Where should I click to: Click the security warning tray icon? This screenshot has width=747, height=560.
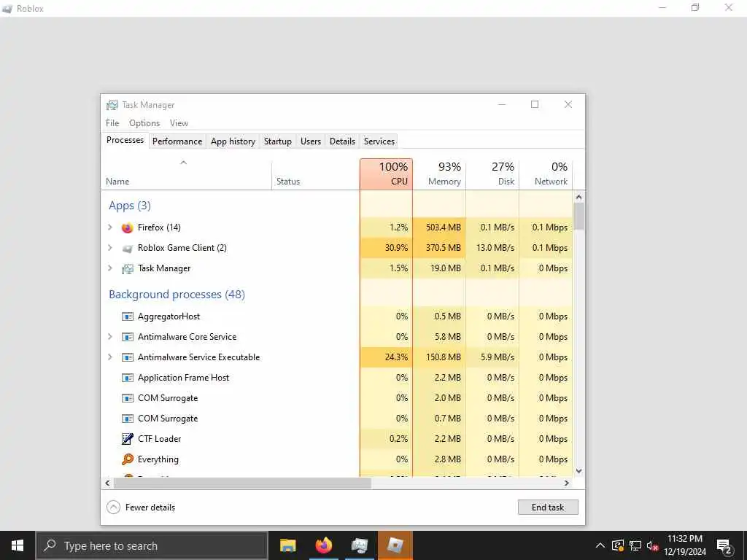coord(617,545)
